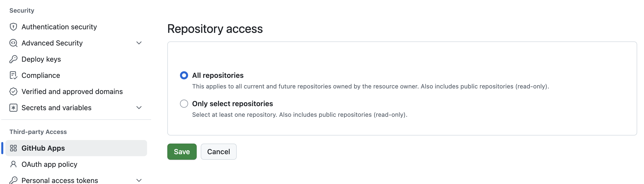Save the repository access settings
Screen dimensions: 644x184
pyautogui.click(x=182, y=152)
